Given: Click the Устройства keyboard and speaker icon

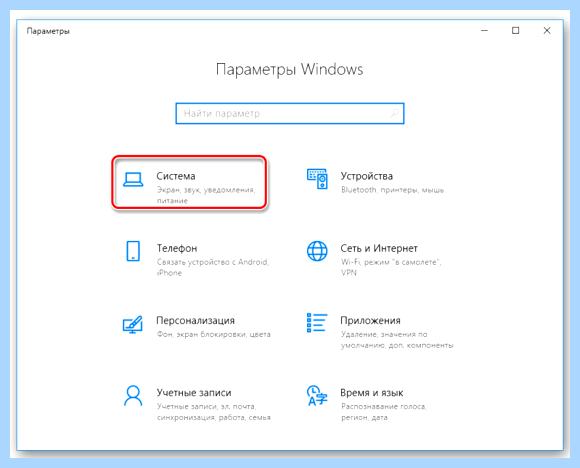Looking at the screenshot, I should (317, 179).
